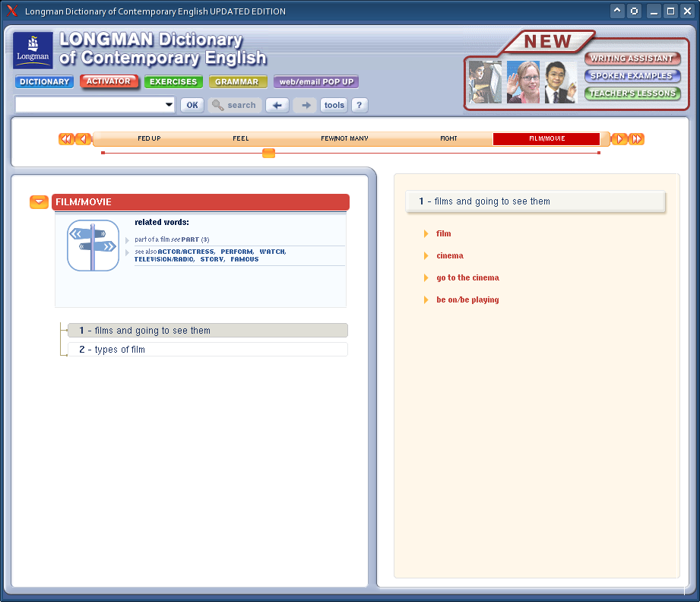Follow the PERFORM link
Screen dimensions: 700x602
click(237, 252)
